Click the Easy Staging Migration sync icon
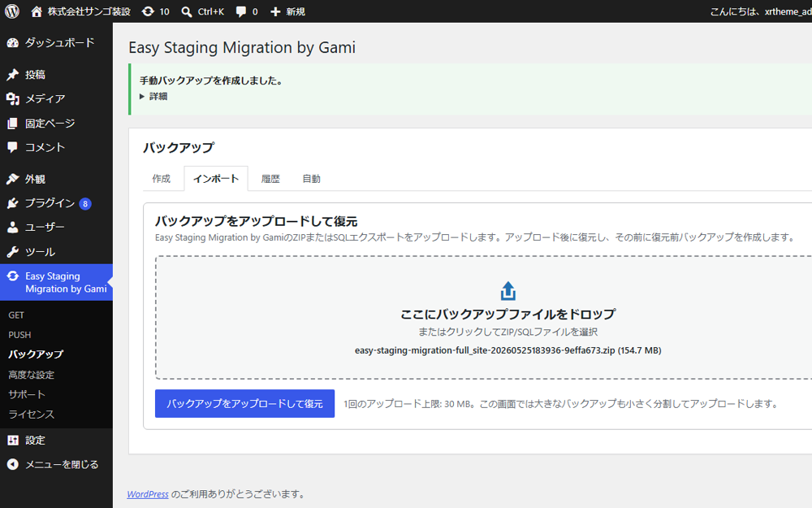The width and height of the screenshot is (812, 508). pos(13,276)
